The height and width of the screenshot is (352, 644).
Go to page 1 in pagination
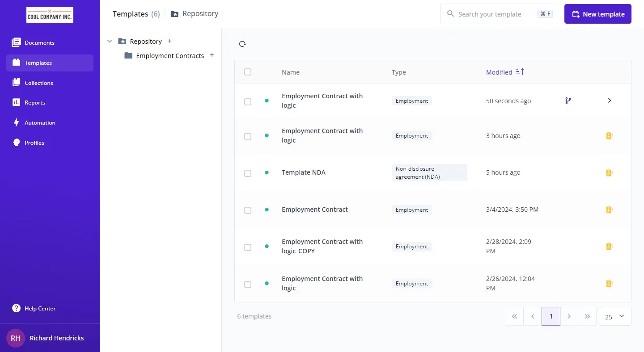[x=551, y=316]
